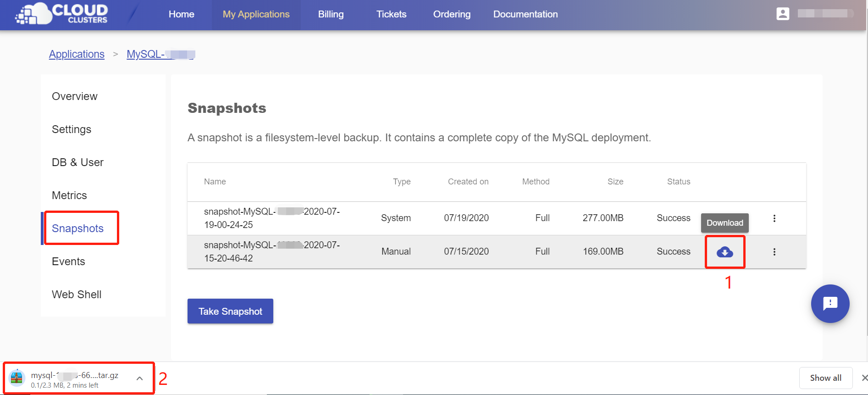Viewport: 868px width, 395px height.
Task: Click the mysql tar.gz download file name
Action: (x=75, y=375)
